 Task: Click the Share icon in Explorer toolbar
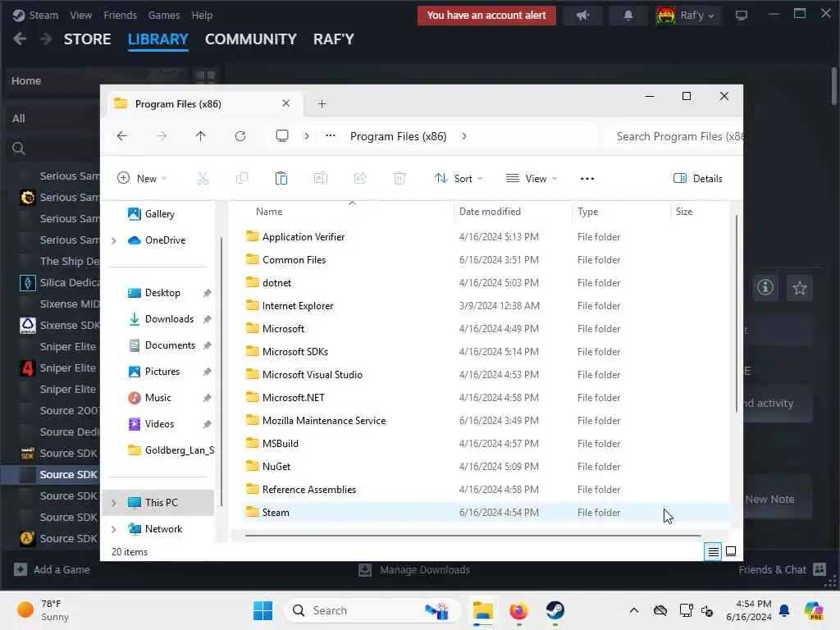360,178
